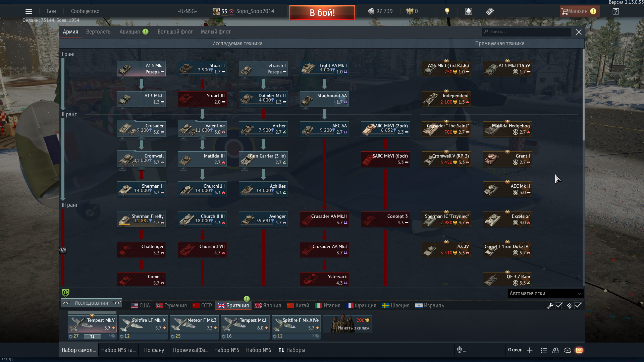This screenshot has width=644, height=362.
Task: Open the Автоматически dropdown
Action: [546, 294]
